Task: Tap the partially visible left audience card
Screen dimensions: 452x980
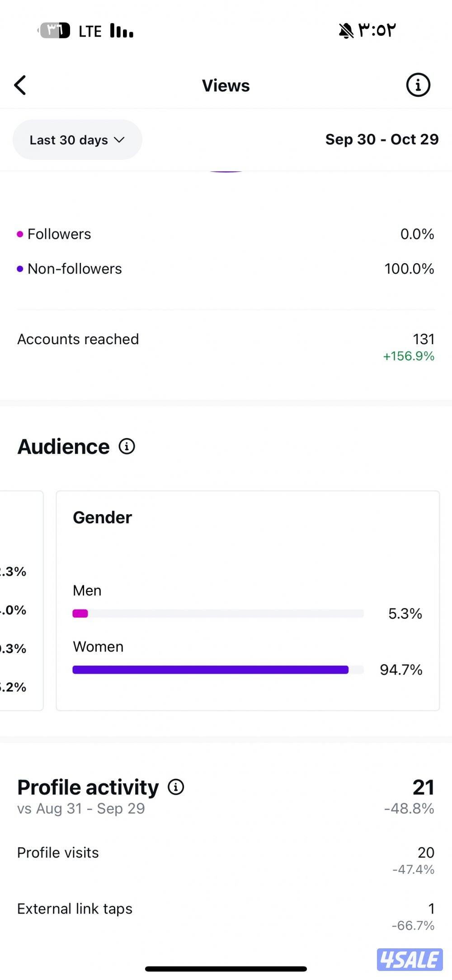Action: (20, 601)
